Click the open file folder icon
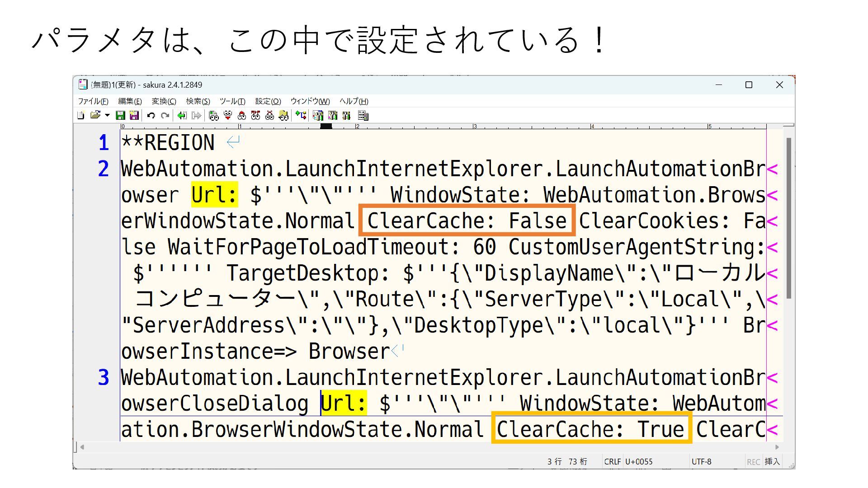 [x=95, y=115]
